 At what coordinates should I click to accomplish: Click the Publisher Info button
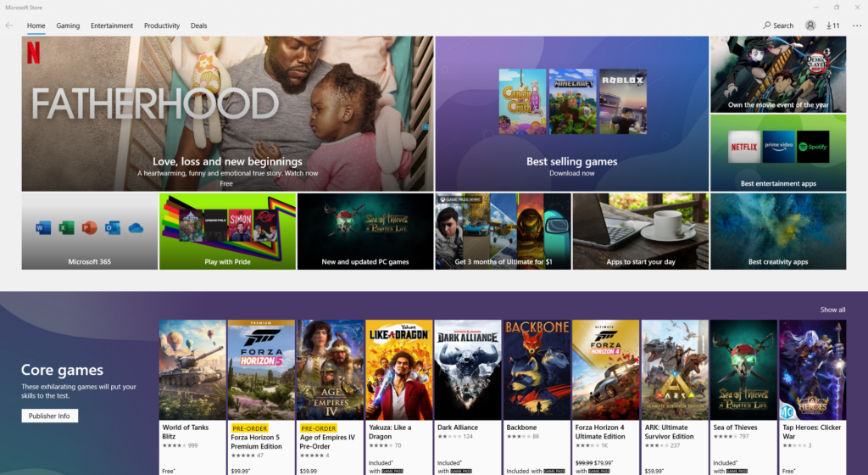[x=50, y=416]
